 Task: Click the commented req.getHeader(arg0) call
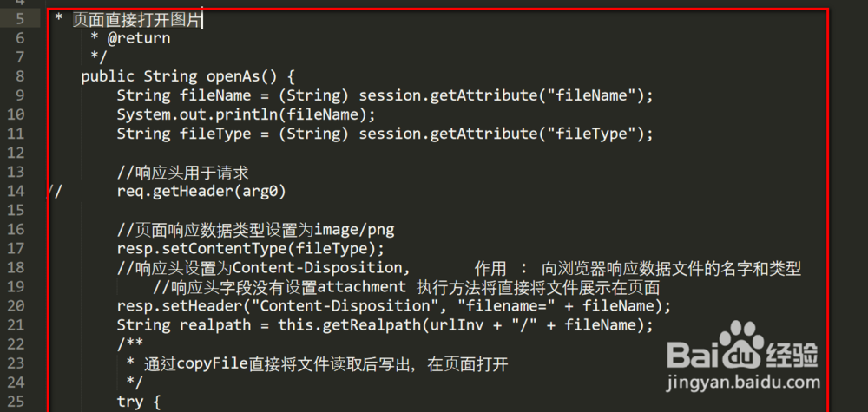(201, 191)
